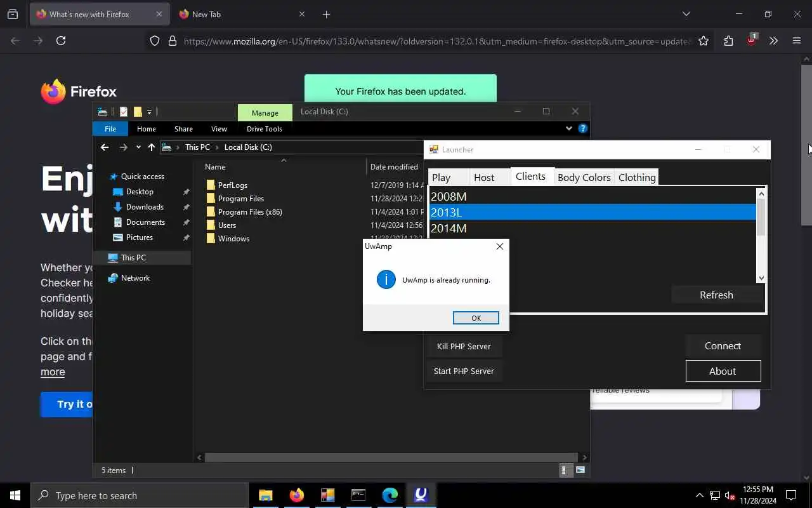
Task: Click Explorer quick access Properties icon
Action: 124,112
